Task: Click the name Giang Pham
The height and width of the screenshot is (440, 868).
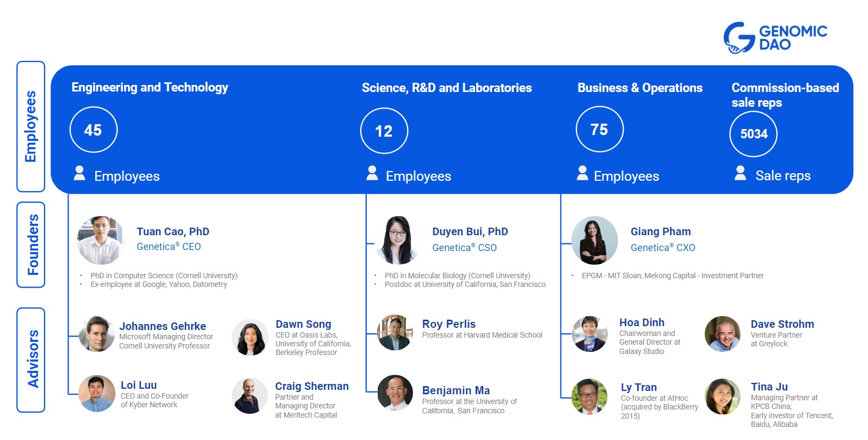Action: click(661, 231)
